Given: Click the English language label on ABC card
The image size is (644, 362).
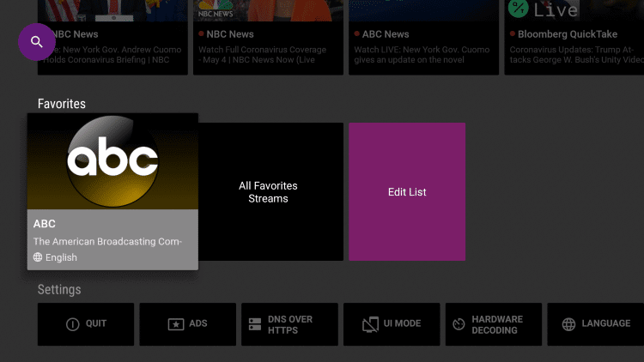Looking at the screenshot, I should tap(61, 257).
